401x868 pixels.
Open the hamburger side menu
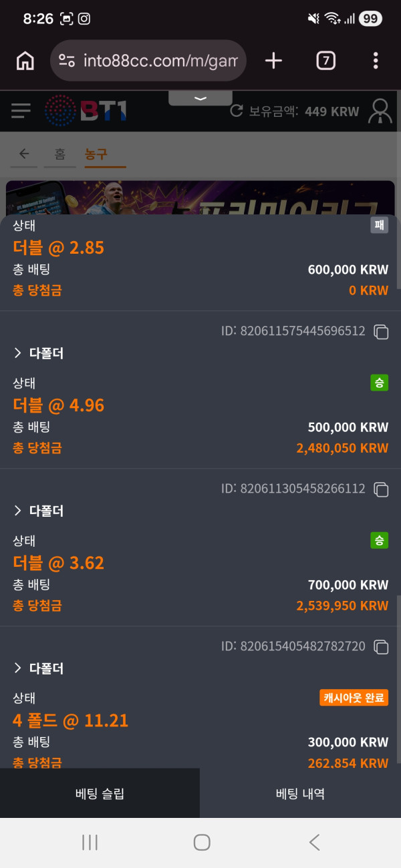(x=21, y=110)
